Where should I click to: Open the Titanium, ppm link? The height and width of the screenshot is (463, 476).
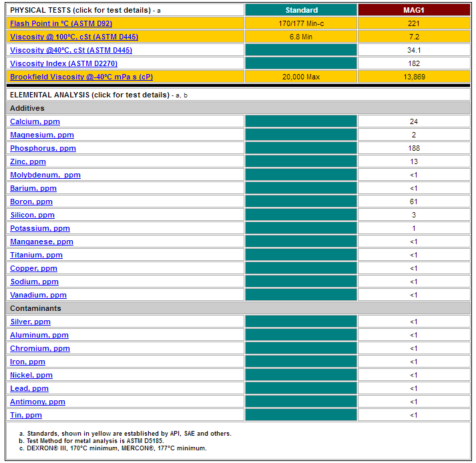point(37,255)
